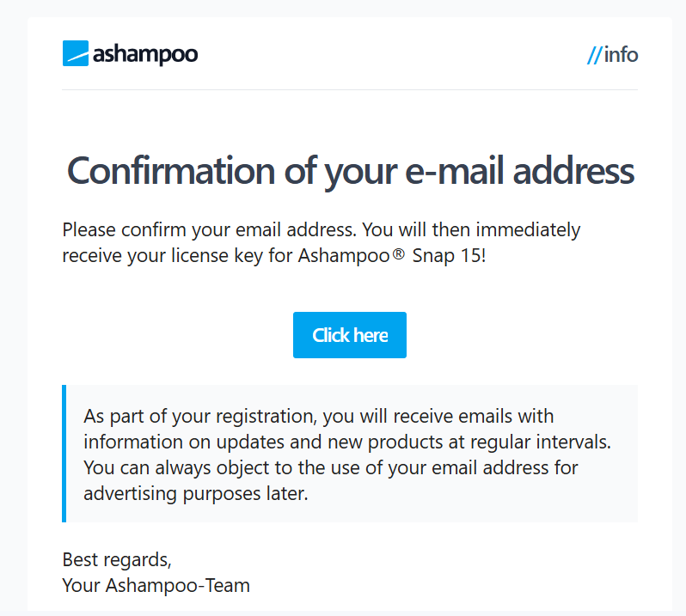This screenshot has width=686, height=616.
Task: Click the word address in the heading
Action: tap(575, 171)
